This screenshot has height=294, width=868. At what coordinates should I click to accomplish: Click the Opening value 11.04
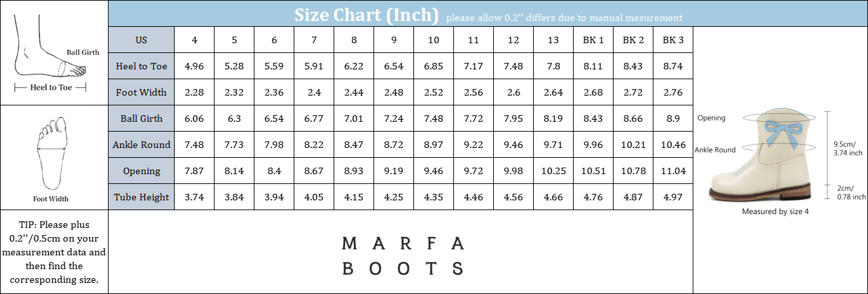673,171
